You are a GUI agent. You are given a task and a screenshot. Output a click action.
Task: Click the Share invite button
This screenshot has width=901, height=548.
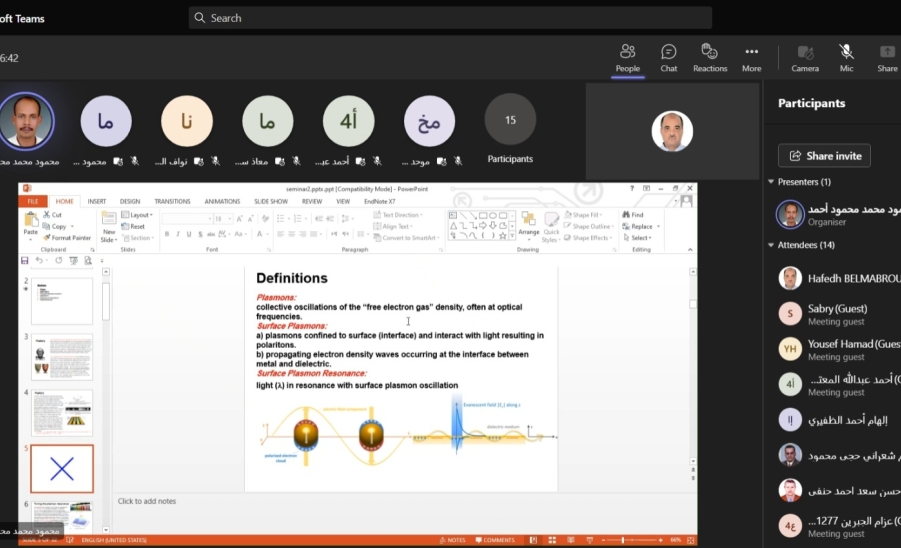tap(824, 156)
